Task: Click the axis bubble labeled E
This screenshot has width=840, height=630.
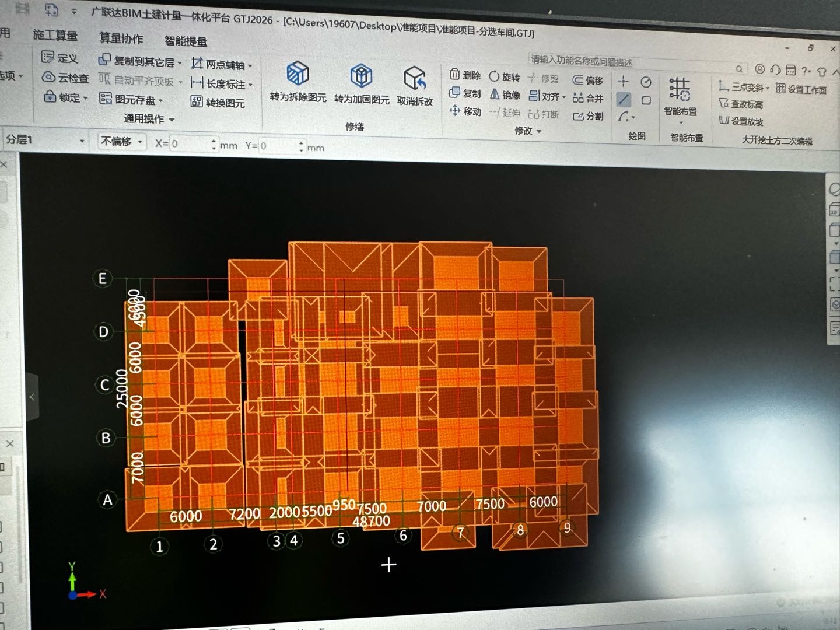Action: [x=103, y=278]
